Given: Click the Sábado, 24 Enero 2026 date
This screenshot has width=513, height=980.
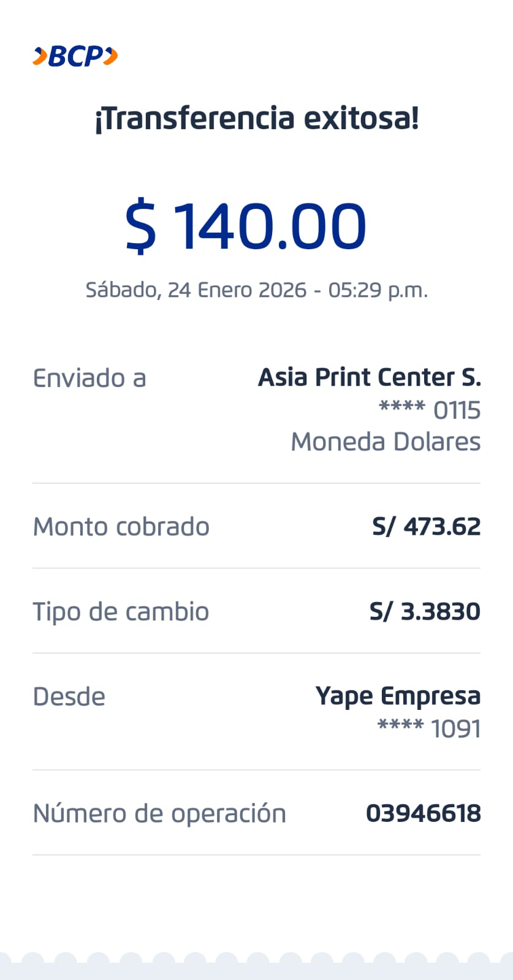Looking at the screenshot, I should (x=196, y=290).
